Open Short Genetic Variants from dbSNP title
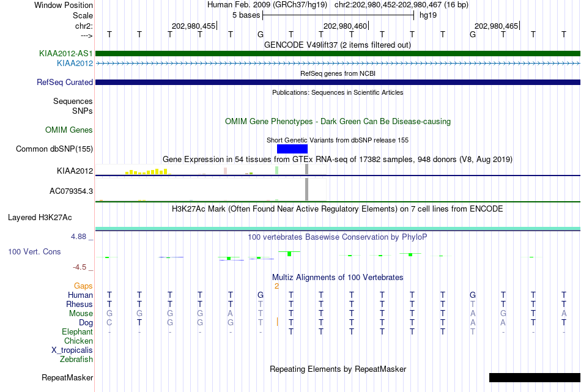The width and height of the screenshot is (581, 392). click(338, 141)
